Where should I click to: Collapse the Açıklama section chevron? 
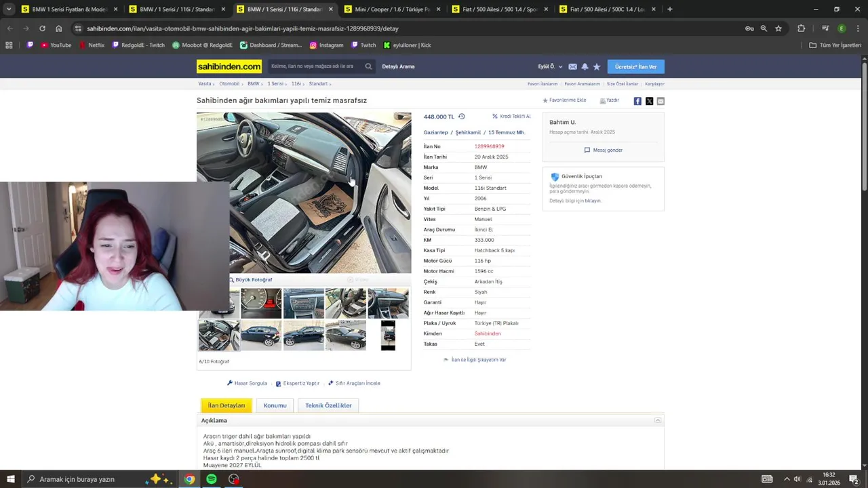coord(657,420)
